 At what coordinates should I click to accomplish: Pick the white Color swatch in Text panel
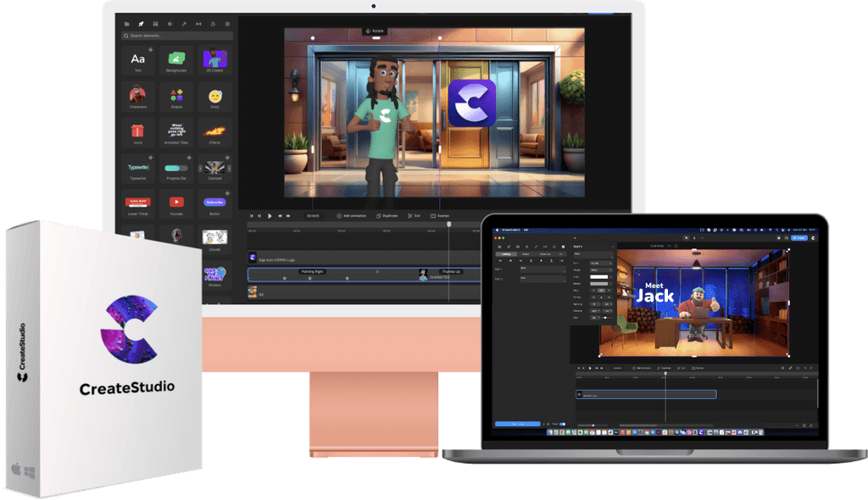[x=599, y=277]
